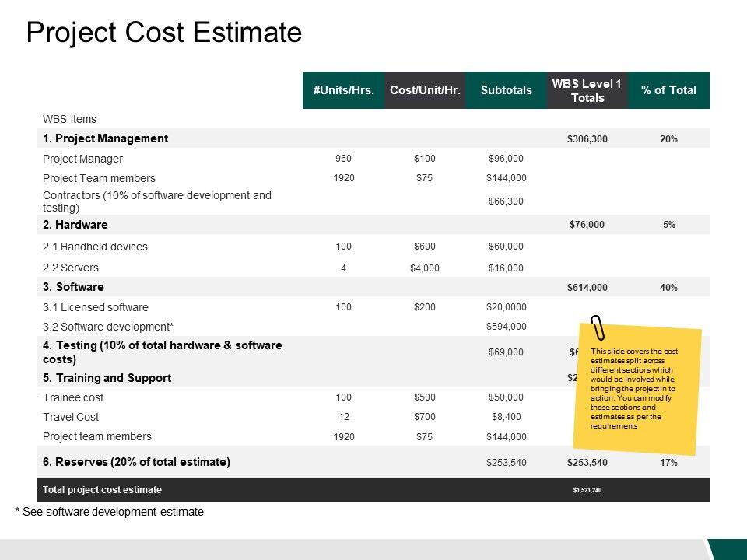The height and width of the screenshot is (560, 747).
Task: Select the % of Total column header
Action: (668, 90)
